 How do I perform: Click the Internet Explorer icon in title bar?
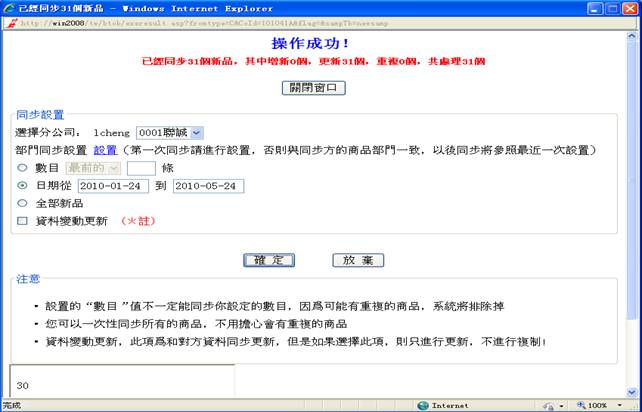(9, 7)
